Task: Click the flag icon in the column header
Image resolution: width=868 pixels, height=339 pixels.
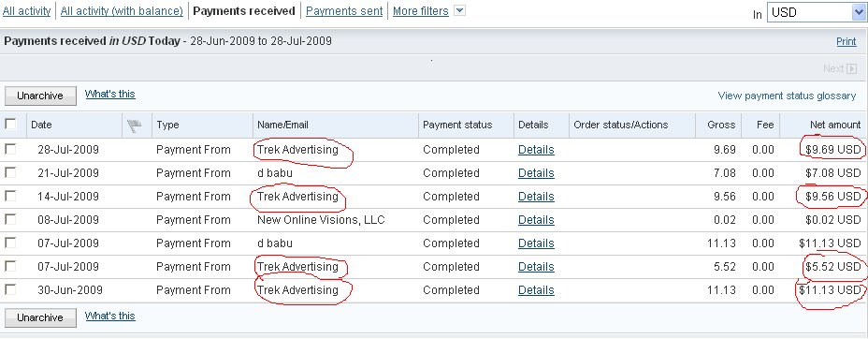Action: [134, 126]
